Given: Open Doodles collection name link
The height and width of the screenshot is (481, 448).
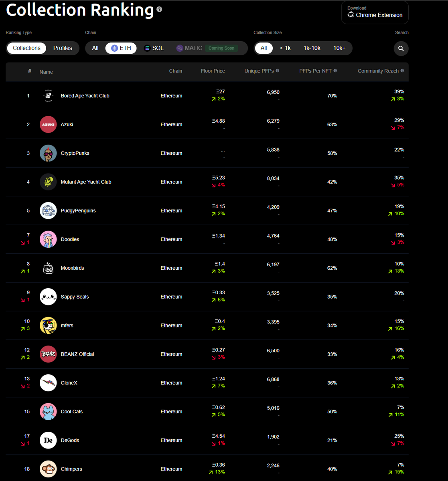Looking at the screenshot, I should [x=70, y=239].
